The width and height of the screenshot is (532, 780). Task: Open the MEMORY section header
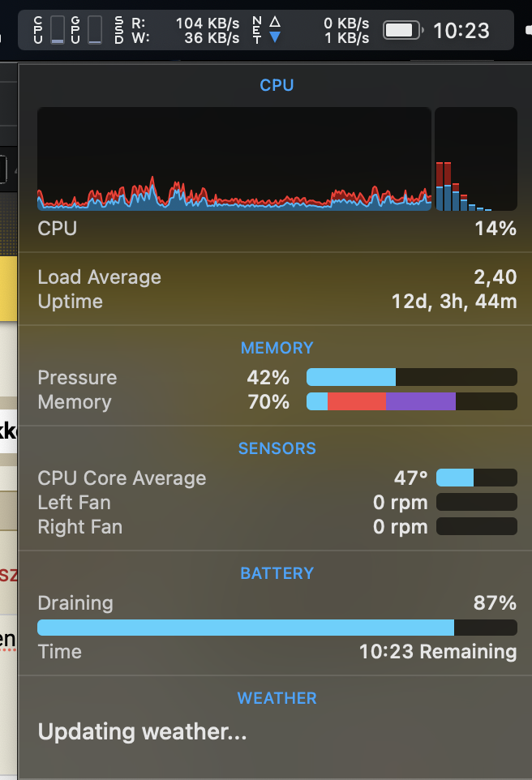[x=277, y=348]
